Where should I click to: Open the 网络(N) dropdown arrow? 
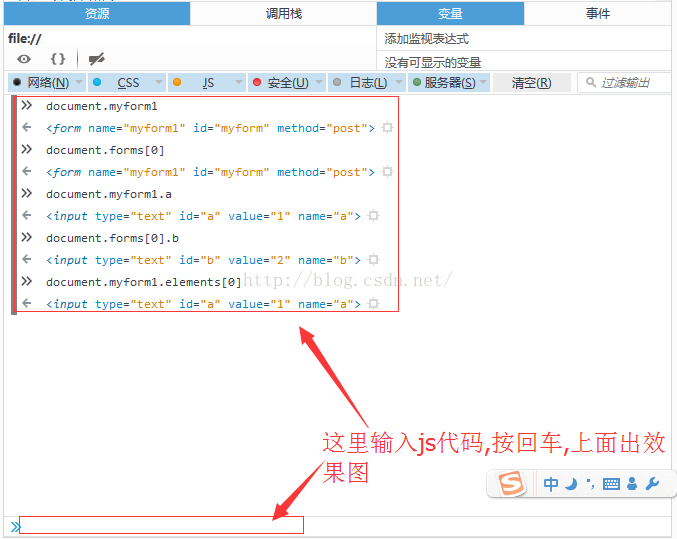point(79,82)
